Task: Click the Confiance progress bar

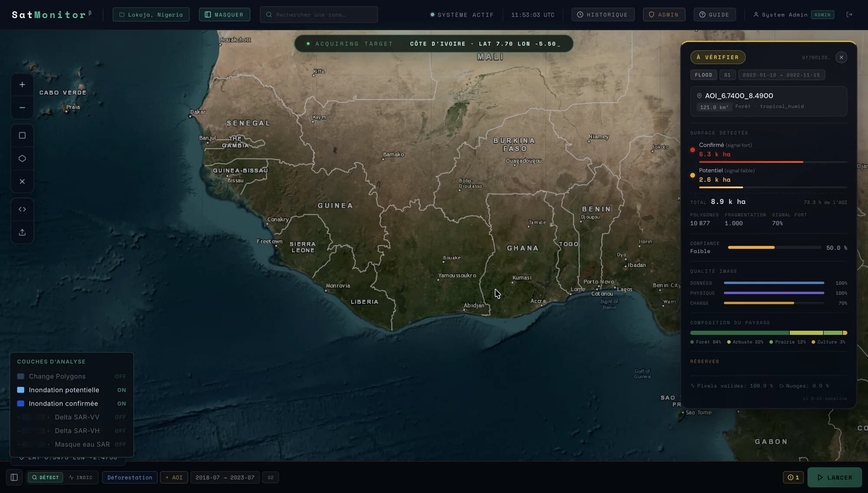Action: tap(774, 248)
